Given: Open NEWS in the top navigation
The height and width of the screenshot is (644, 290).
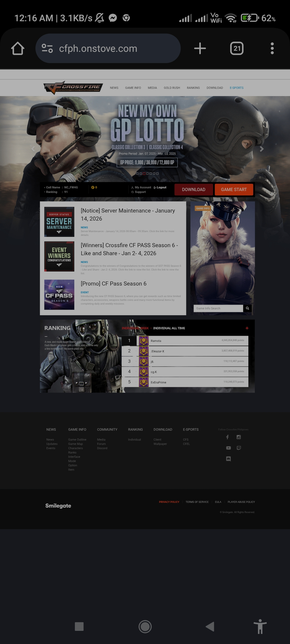Looking at the screenshot, I should (x=114, y=88).
